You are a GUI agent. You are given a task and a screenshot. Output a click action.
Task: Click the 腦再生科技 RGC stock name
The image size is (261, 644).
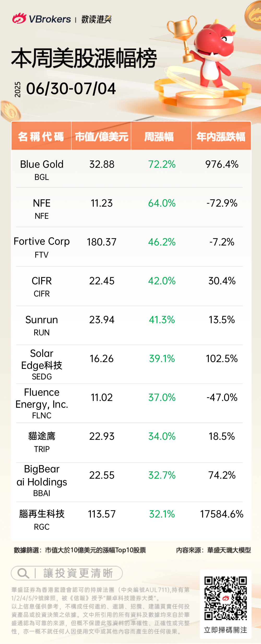pos(42,519)
